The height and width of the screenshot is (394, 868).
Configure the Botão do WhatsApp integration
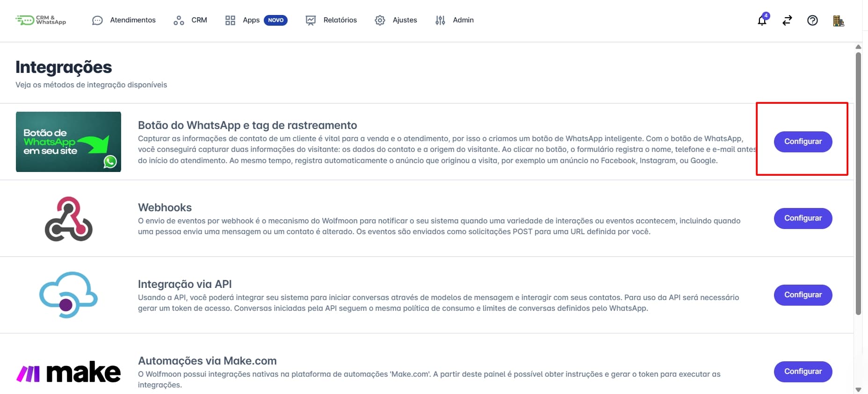tap(803, 142)
